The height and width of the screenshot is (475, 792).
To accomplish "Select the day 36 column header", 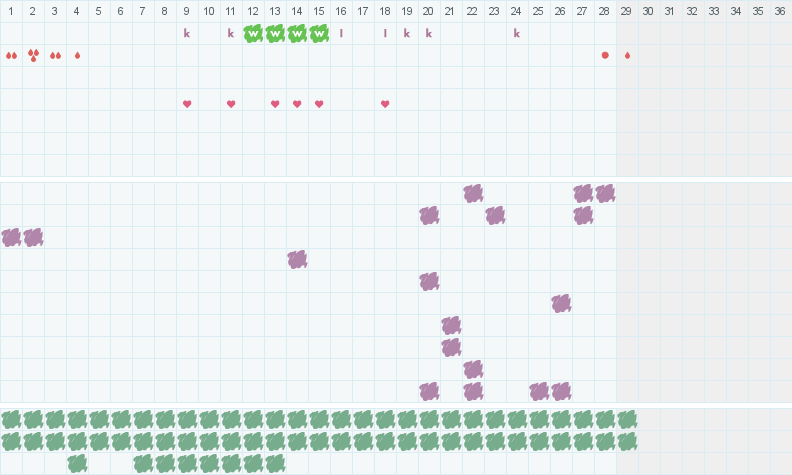I will tap(780, 10).
